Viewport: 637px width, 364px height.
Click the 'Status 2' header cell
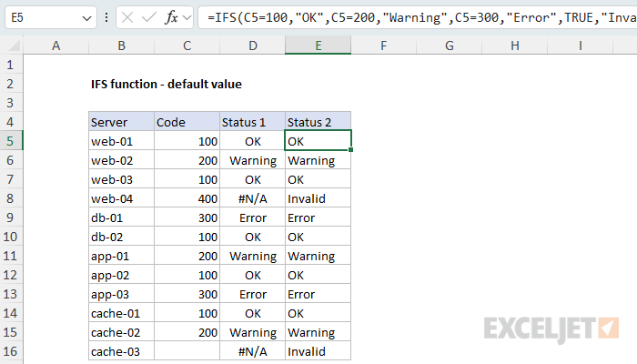click(x=318, y=122)
